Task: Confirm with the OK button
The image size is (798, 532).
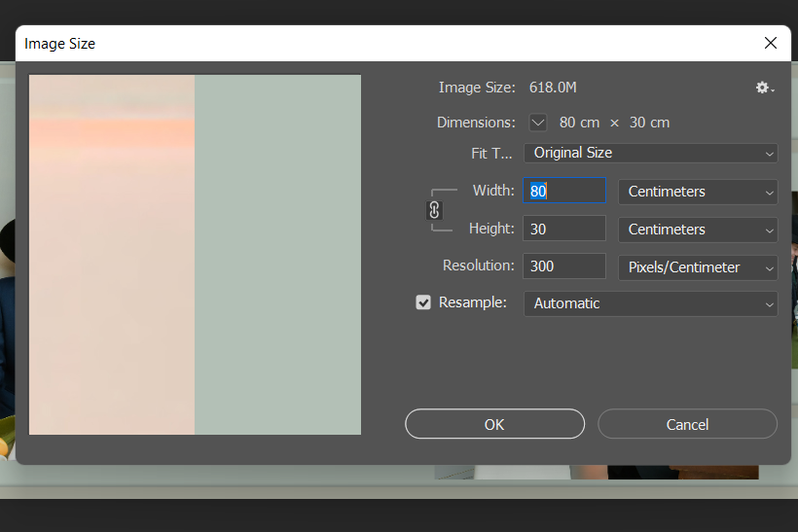Action: pyautogui.click(x=494, y=424)
